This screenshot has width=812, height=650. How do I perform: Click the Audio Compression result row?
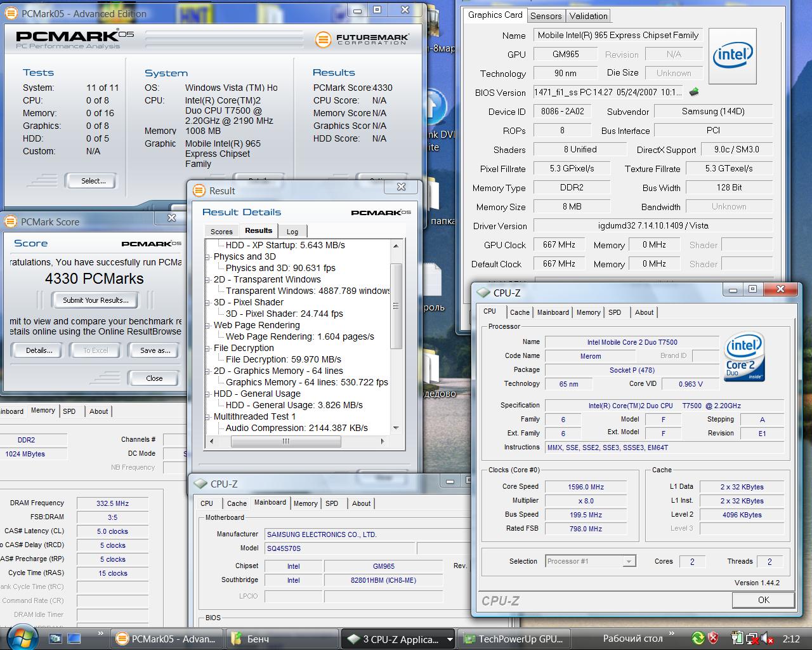click(x=297, y=428)
